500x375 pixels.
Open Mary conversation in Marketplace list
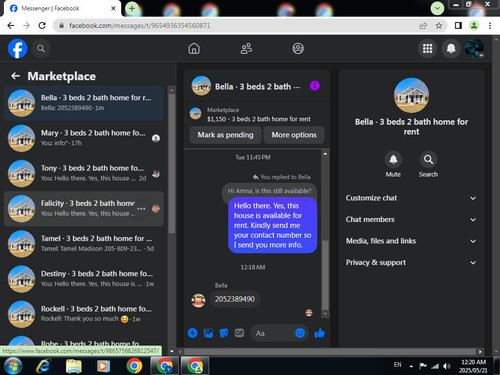click(84, 138)
